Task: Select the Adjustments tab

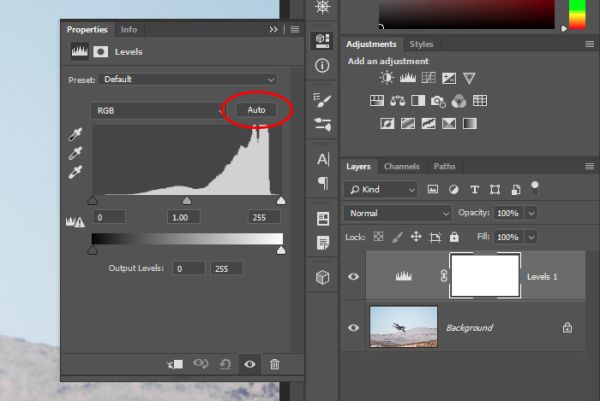Action: point(371,44)
